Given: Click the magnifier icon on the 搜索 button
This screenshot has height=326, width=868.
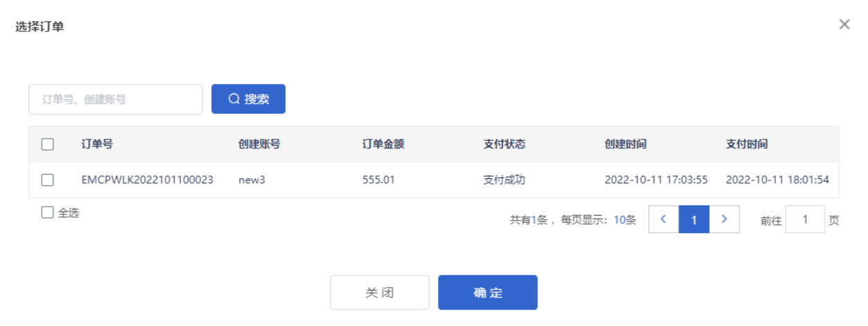Looking at the screenshot, I should click(234, 99).
